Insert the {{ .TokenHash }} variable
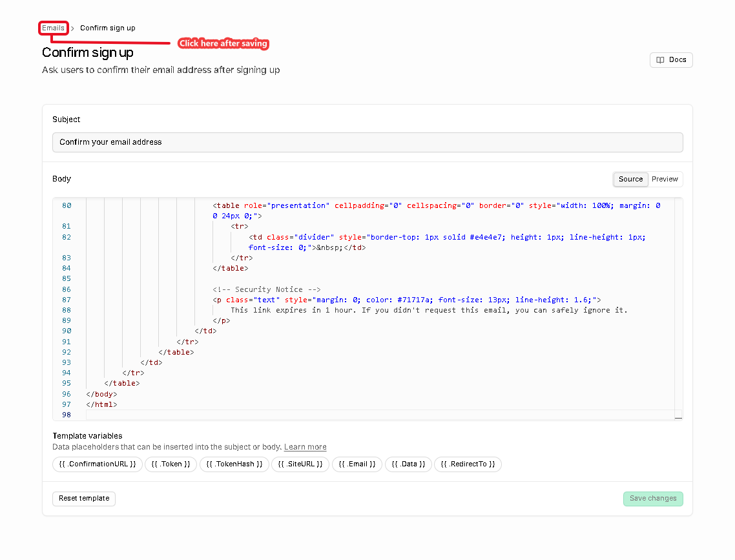This screenshot has height=560, width=735. click(x=234, y=464)
